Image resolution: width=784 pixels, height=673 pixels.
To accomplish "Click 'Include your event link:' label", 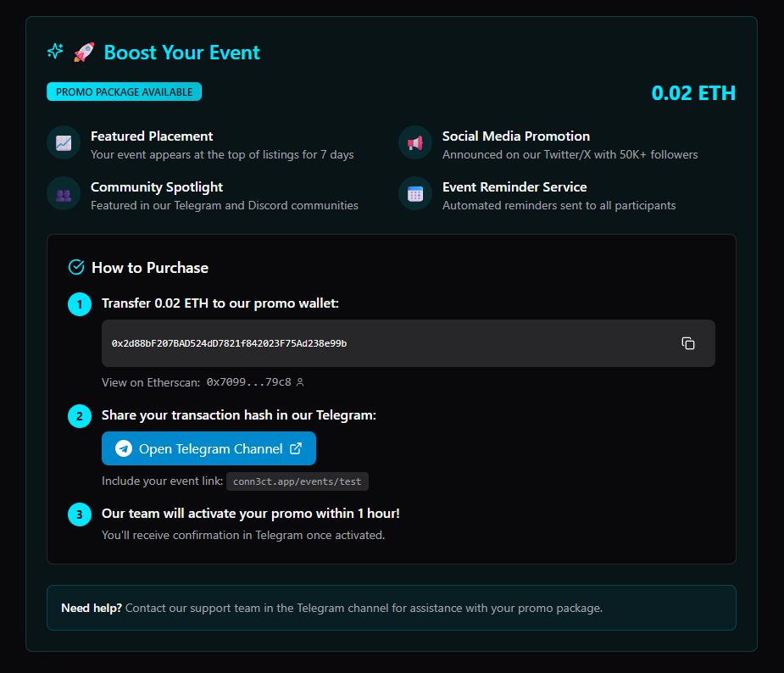I will coord(162,481).
